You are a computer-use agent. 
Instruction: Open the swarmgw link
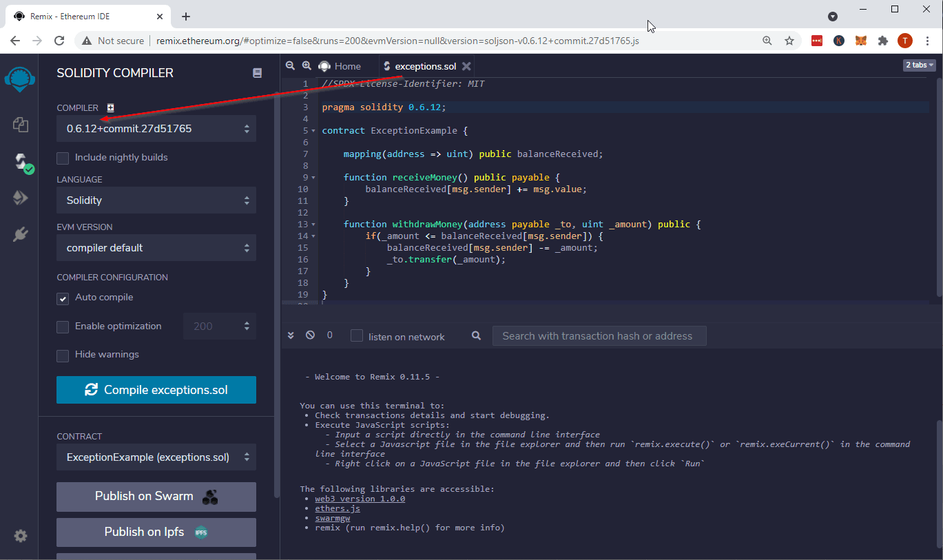pos(333,518)
